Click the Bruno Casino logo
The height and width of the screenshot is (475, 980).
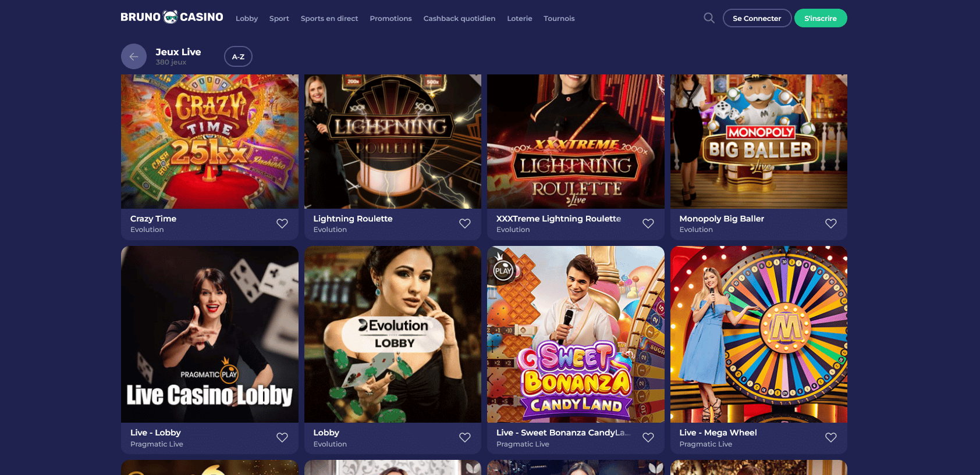pos(172,17)
